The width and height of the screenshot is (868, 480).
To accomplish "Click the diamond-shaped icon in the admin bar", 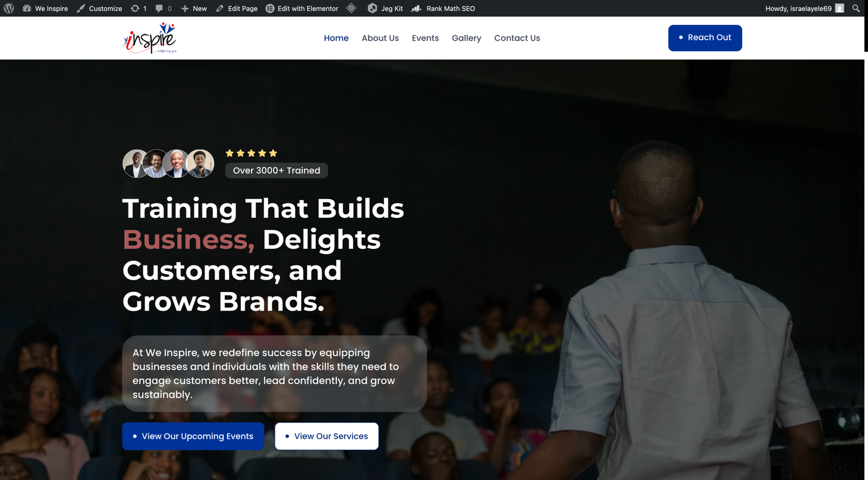I will (x=352, y=8).
